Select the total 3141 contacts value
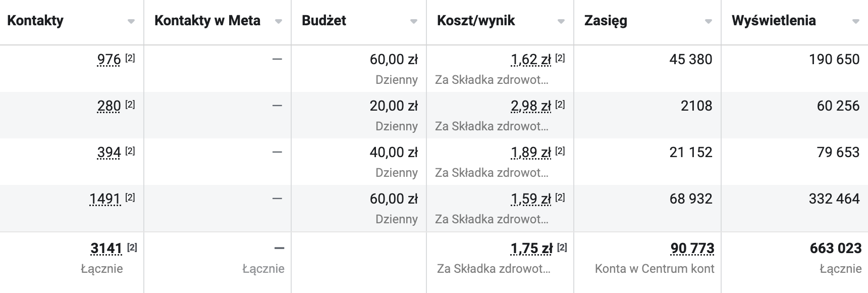 [106, 249]
